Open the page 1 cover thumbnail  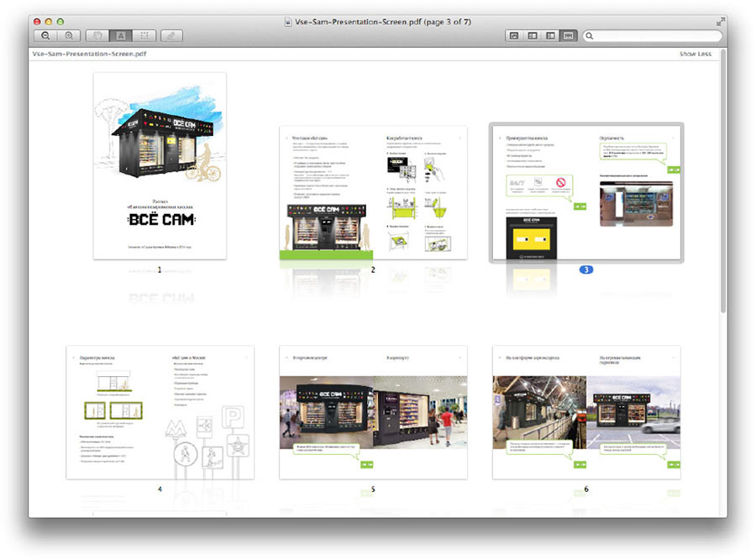(160, 165)
